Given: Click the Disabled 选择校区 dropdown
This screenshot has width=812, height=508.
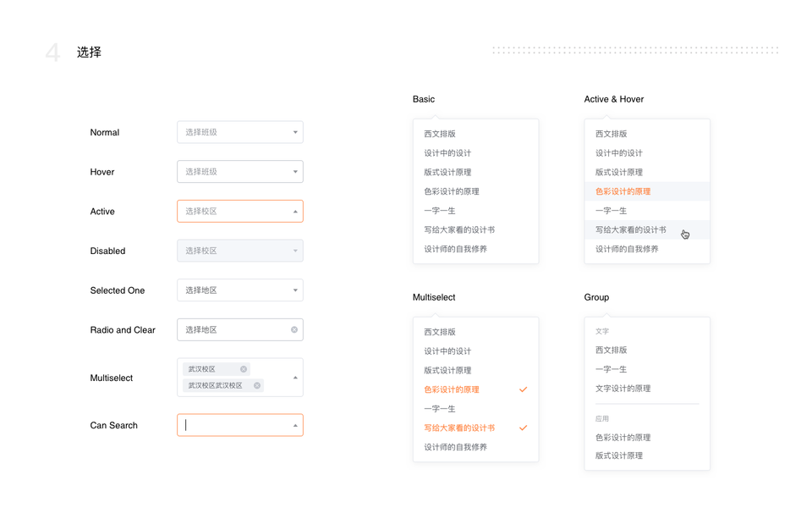Looking at the screenshot, I should [x=239, y=251].
